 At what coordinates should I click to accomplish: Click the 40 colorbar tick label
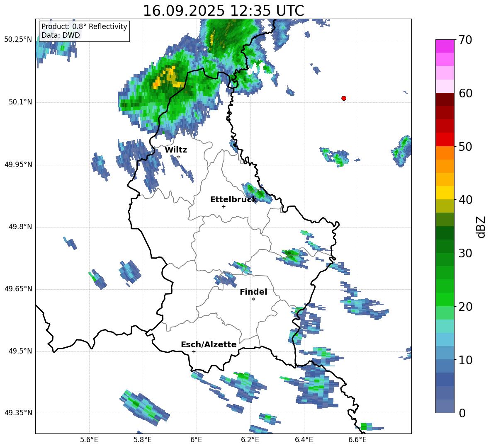(465, 200)
